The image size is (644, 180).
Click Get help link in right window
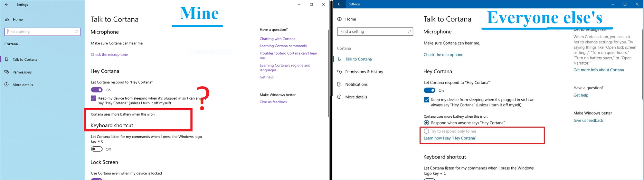pyautogui.click(x=581, y=95)
